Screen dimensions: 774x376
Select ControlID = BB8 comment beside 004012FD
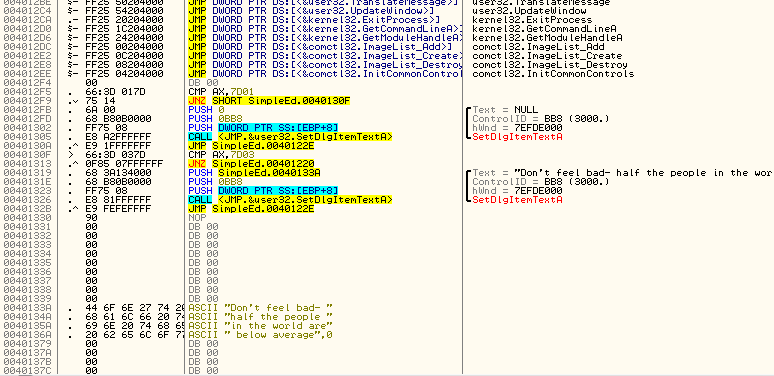(541, 119)
